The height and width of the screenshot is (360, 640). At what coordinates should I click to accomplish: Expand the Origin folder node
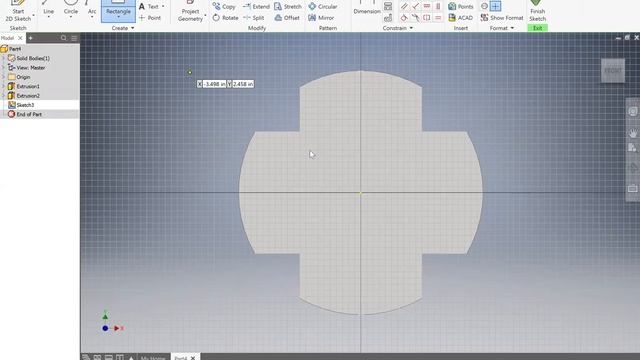(x=3, y=77)
